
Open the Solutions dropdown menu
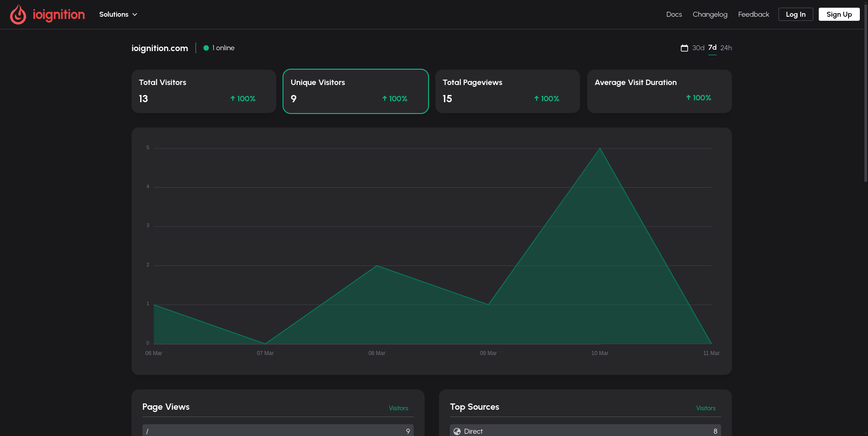[x=118, y=14]
